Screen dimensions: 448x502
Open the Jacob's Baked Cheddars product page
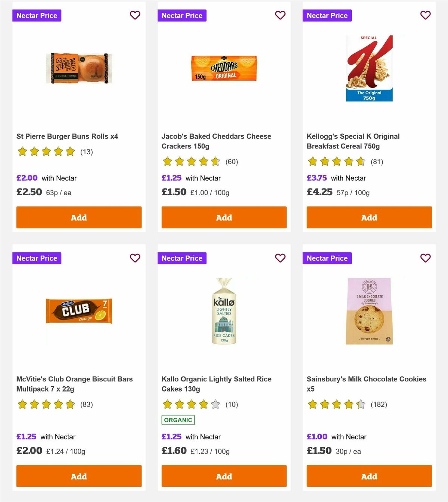tap(216, 141)
